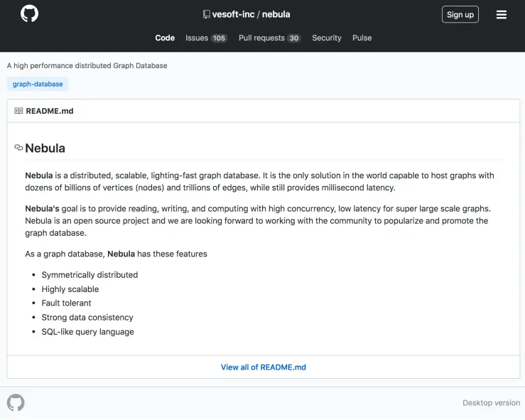Go to the Pull requests tab
This screenshot has height=420, width=525.
[261, 38]
